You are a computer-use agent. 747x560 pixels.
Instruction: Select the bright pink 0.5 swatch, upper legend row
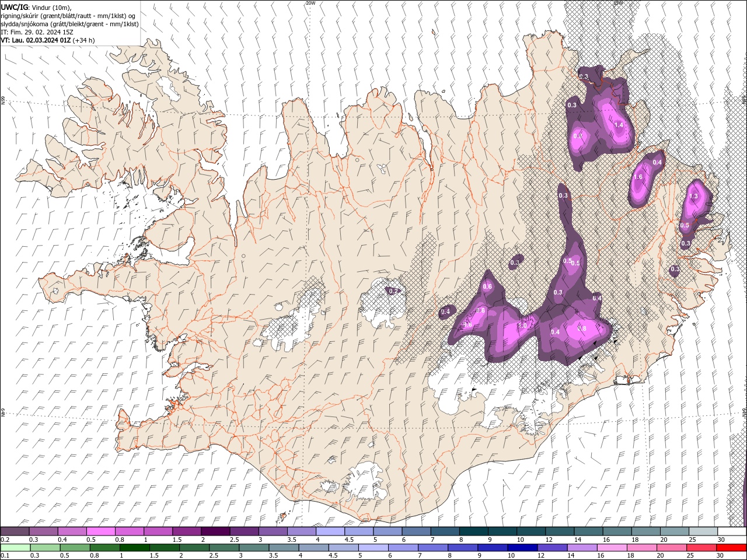coord(100,531)
